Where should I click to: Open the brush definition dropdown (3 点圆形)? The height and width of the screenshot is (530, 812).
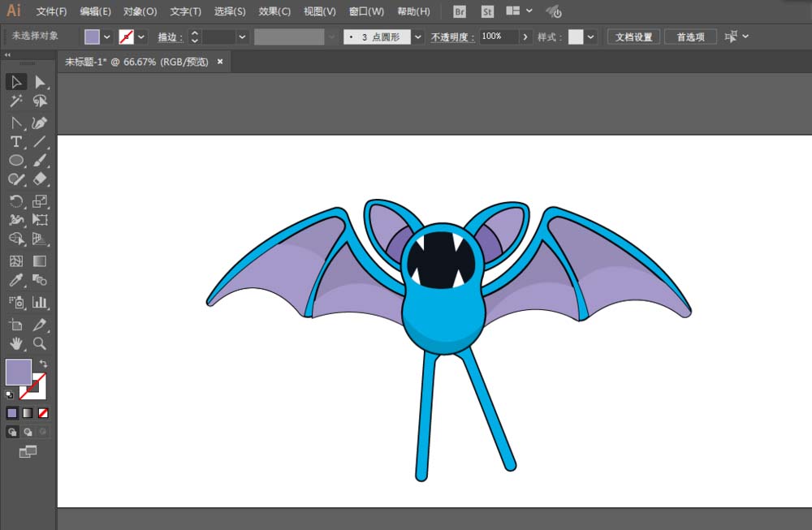[x=418, y=37]
